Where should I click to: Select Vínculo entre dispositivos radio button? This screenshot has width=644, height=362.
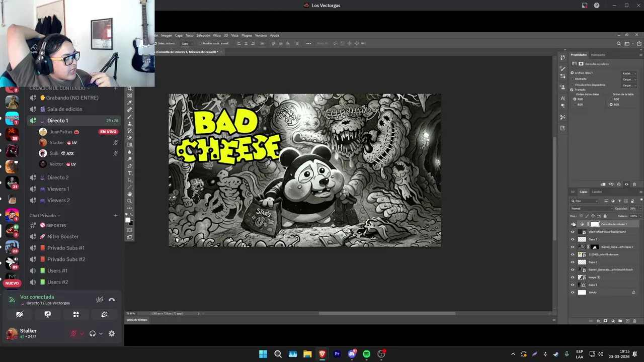[572, 84]
